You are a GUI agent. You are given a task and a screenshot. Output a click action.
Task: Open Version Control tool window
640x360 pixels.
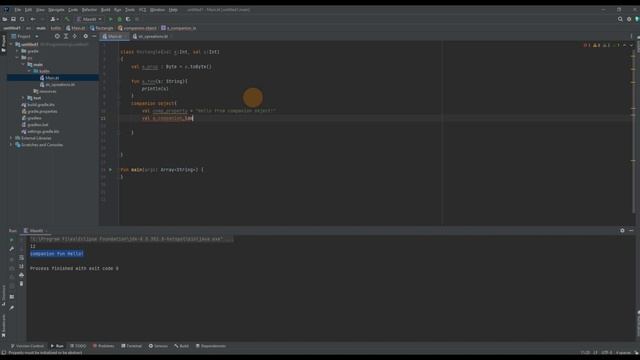click(x=27, y=346)
